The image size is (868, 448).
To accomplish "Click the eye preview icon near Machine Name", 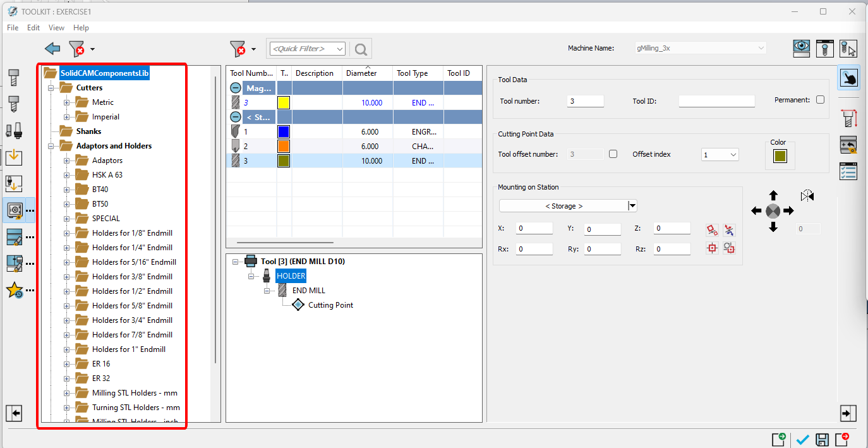I will click(802, 48).
